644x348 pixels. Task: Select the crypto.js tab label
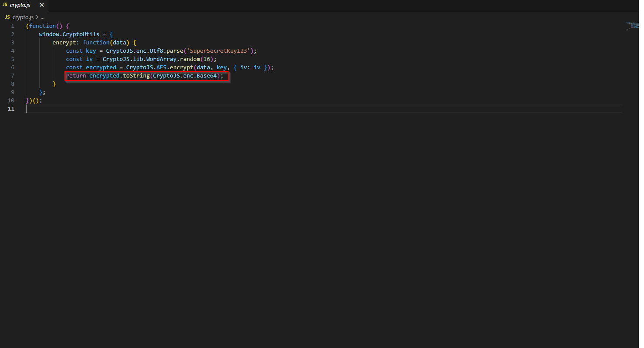pos(20,5)
